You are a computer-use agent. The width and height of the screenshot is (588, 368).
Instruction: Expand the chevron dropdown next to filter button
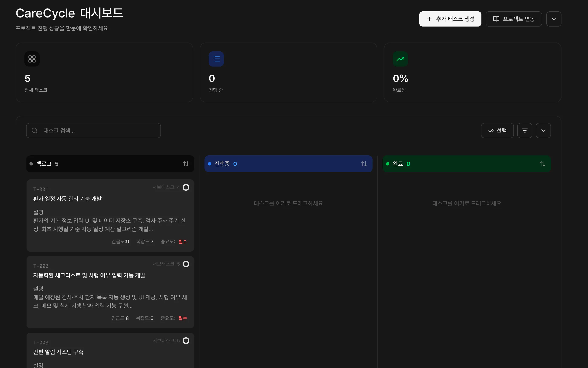pyautogui.click(x=543, y=131)
